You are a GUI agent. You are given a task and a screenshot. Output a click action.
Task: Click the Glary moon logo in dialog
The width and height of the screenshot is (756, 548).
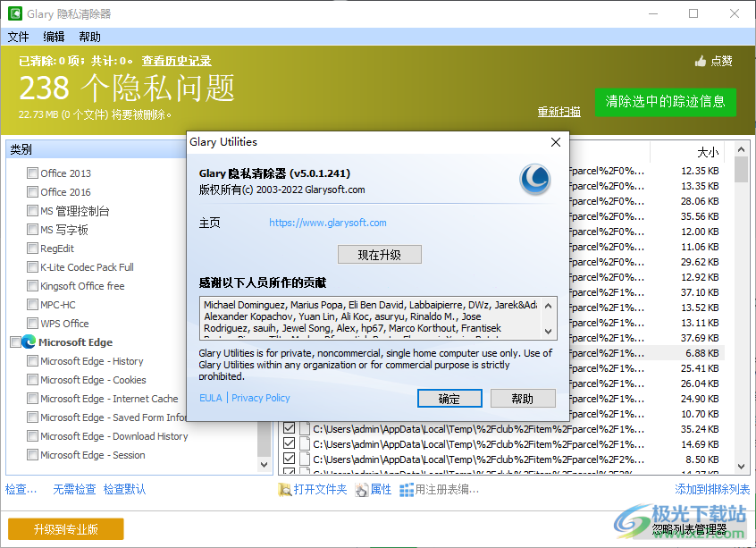point(534,180)
